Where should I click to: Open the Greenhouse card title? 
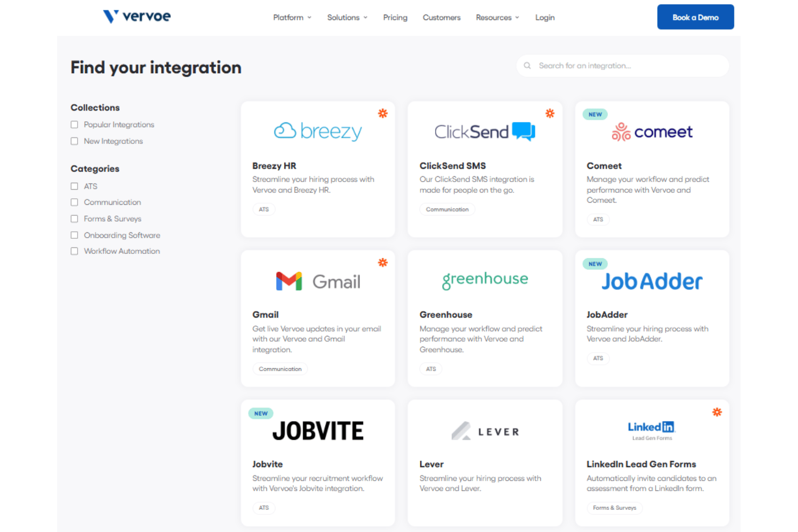tap(446, 315)
